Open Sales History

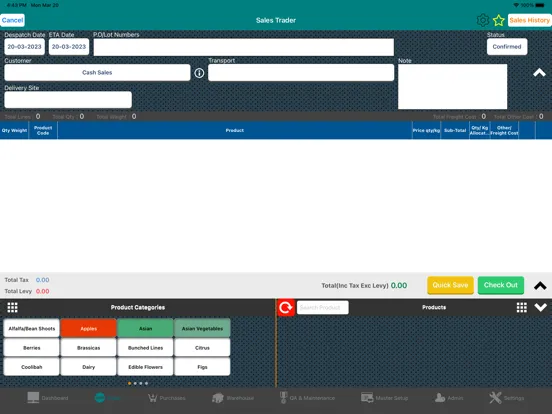coord(529,20)
